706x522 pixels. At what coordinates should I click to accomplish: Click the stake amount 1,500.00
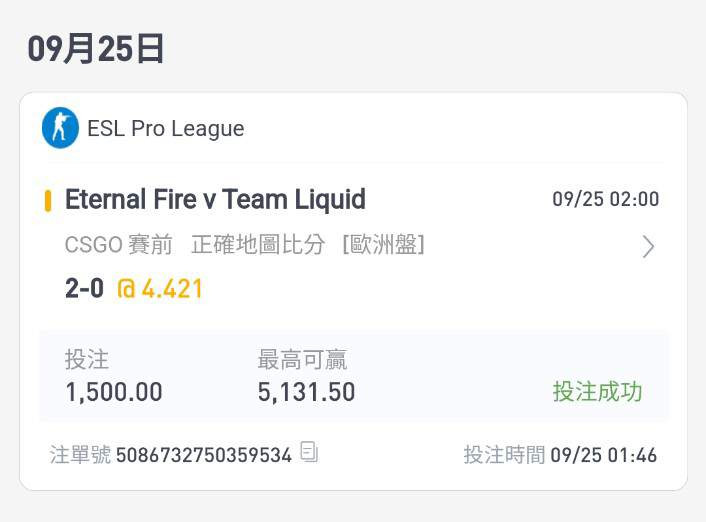tap(114, 392)
